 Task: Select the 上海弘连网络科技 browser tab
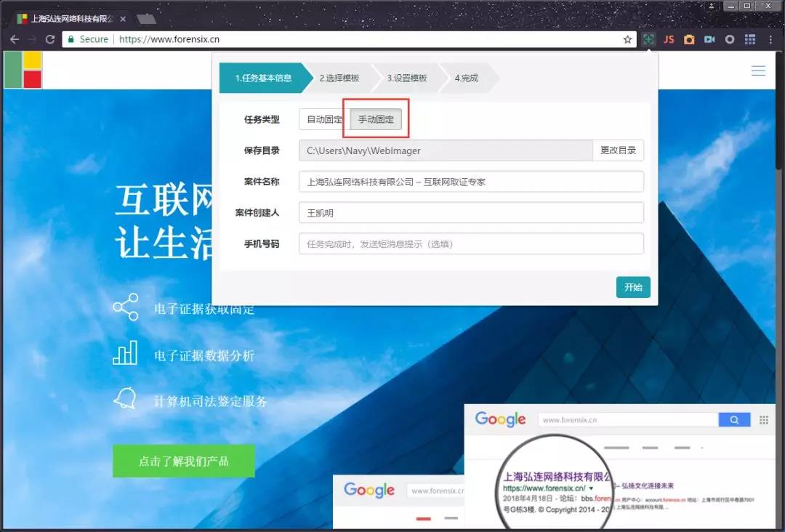(73, 19)
